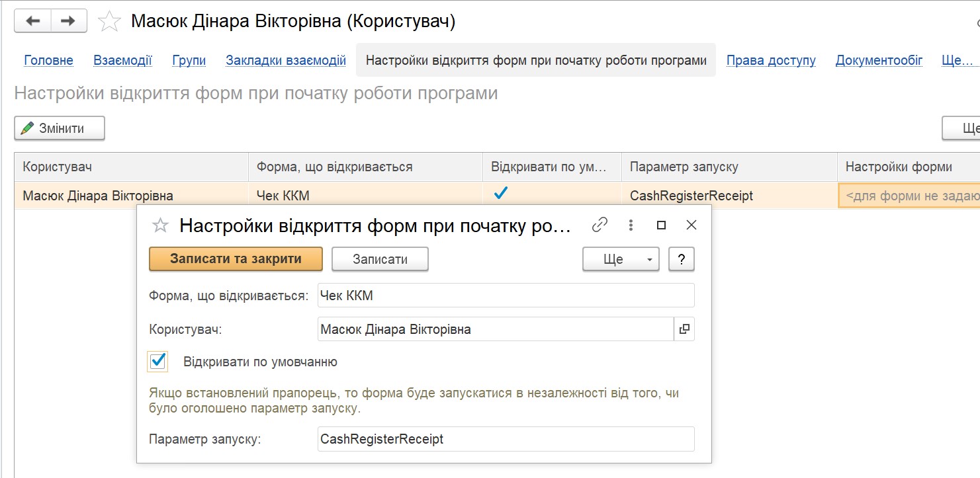The height and width of the screenshot is (478, 980).
Task: Toggle Відкривати по умовчанню checkbox
Action: point(158,361)
